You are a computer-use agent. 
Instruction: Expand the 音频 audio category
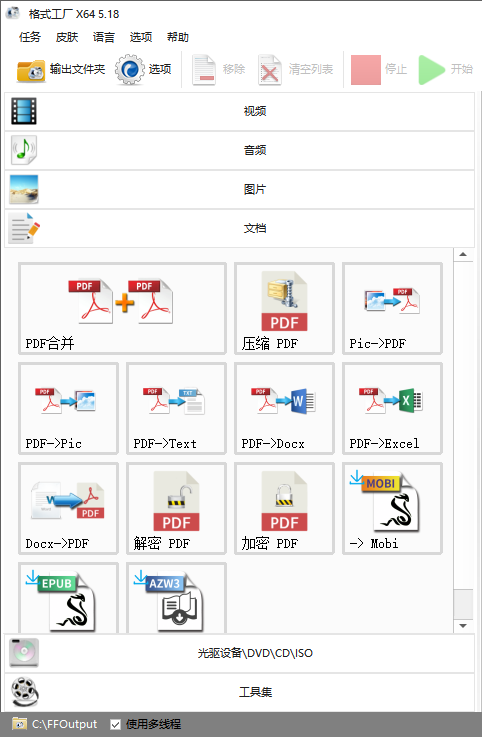click(x=239, y=150)
